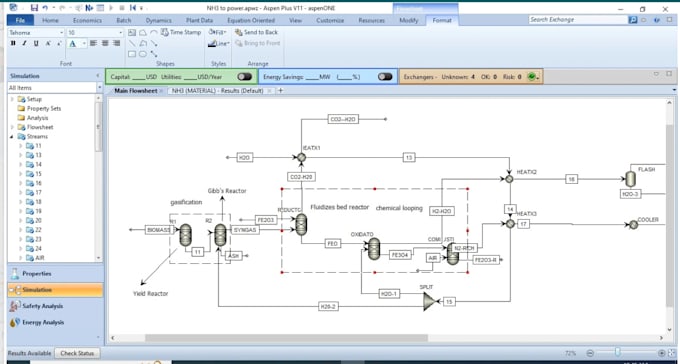
Task: Click into the Search Exchange field
Action: tap(578, 20)
